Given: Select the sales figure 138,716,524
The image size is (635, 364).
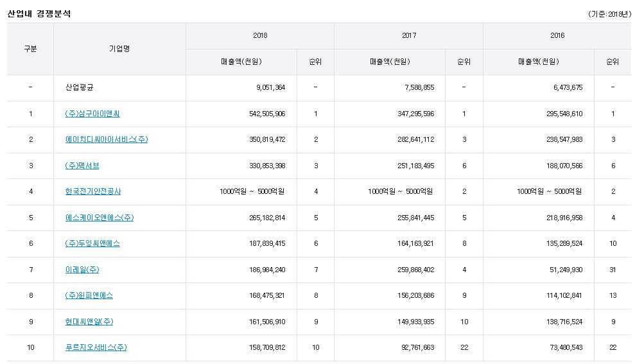Looking at the screenshot, I should (564, 322).
